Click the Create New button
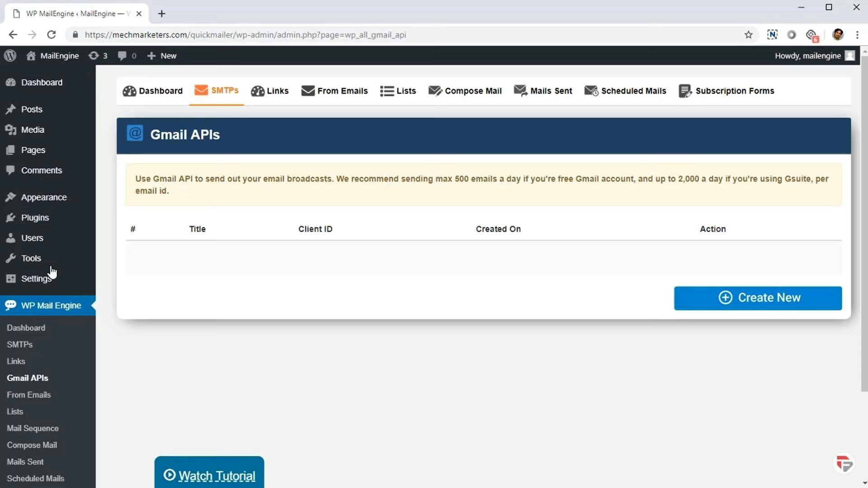 pyautogui.click(x=758, y=298)
